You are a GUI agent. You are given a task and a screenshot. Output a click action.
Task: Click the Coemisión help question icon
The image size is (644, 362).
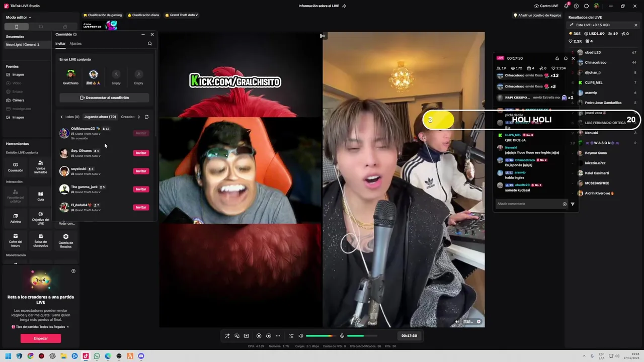75,34
